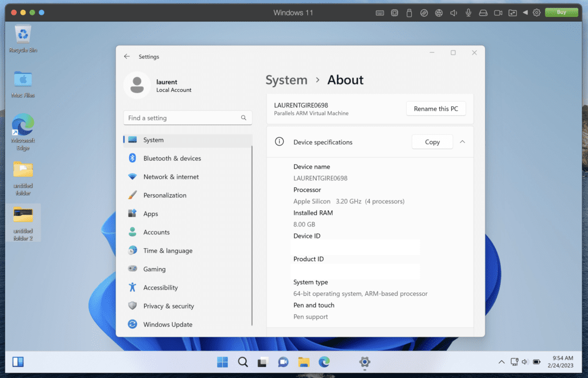Open File Explorer from the taskbar
This screenshot has width=588, height=378.
click(x=303, y=362)
